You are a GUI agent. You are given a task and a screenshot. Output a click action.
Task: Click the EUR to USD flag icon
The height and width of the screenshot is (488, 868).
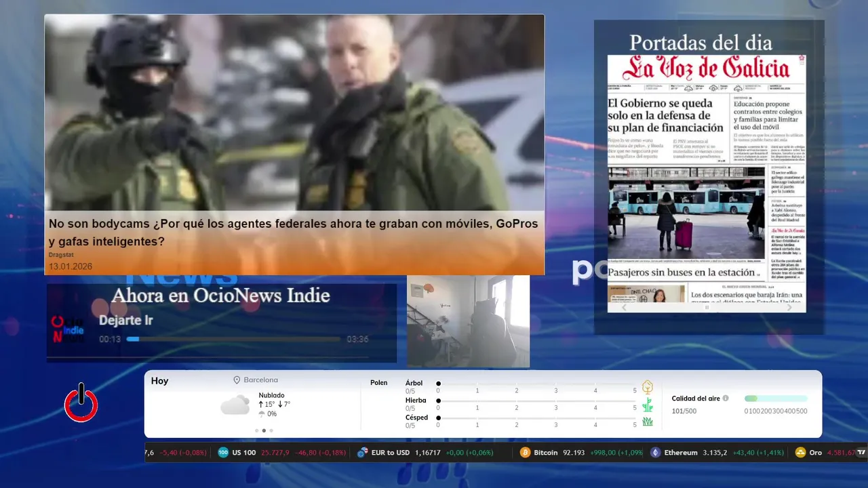click(363, 453)
